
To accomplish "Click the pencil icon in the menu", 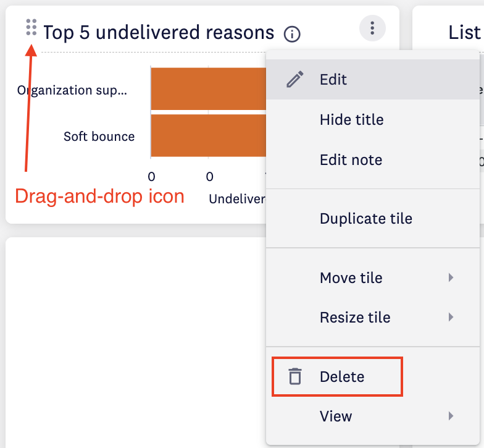I will pos(295,80).
